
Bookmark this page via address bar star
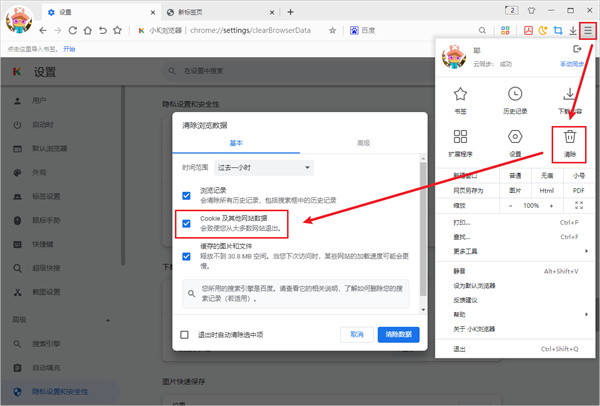click(333, 31)
